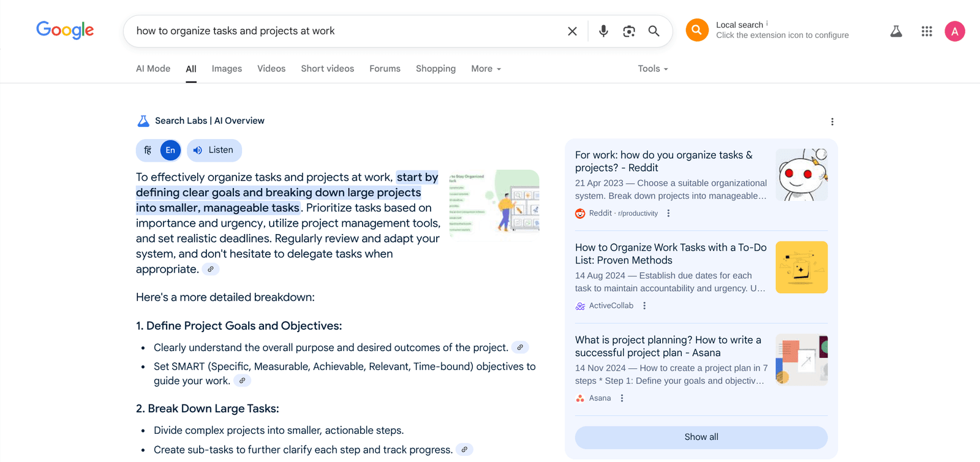Screen dimensions: 980x462
Task: Expand the Tools dropdown
Action: tap(653, 69)
